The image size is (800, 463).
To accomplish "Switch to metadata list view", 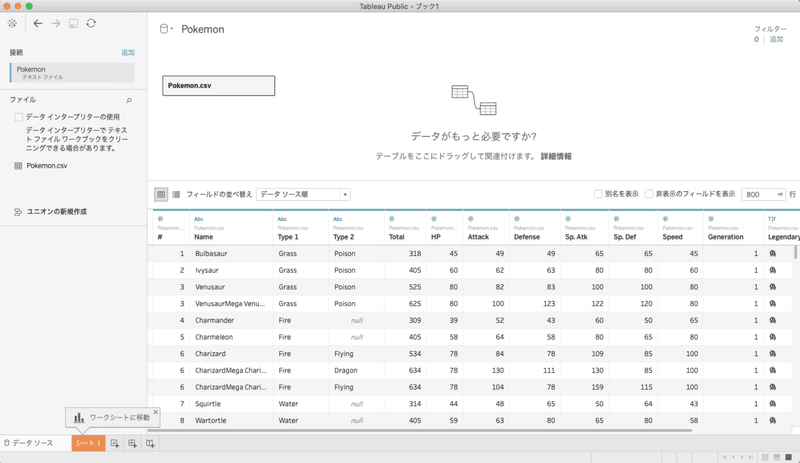I will coord(176,194).
